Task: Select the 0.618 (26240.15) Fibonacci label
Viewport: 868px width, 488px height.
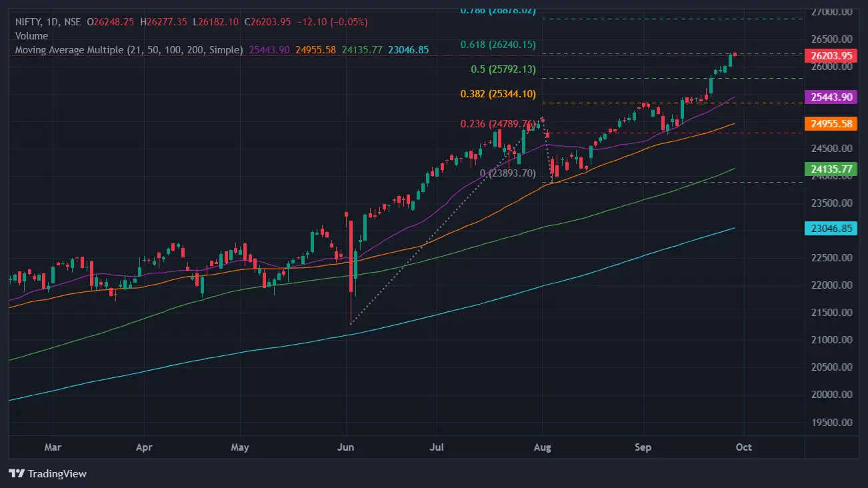Action: (x=498, y=45)
